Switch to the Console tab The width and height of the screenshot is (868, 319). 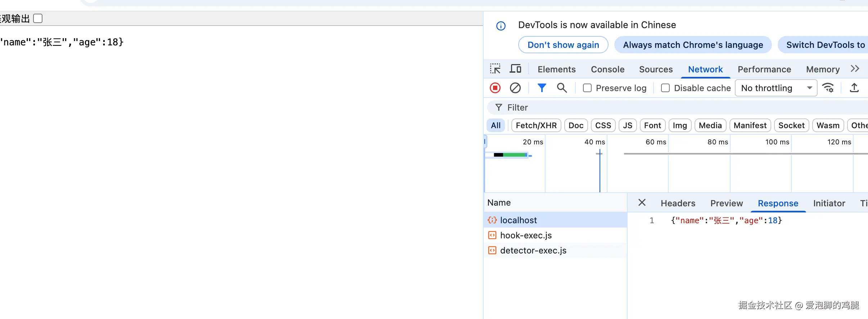coord(607,69)
